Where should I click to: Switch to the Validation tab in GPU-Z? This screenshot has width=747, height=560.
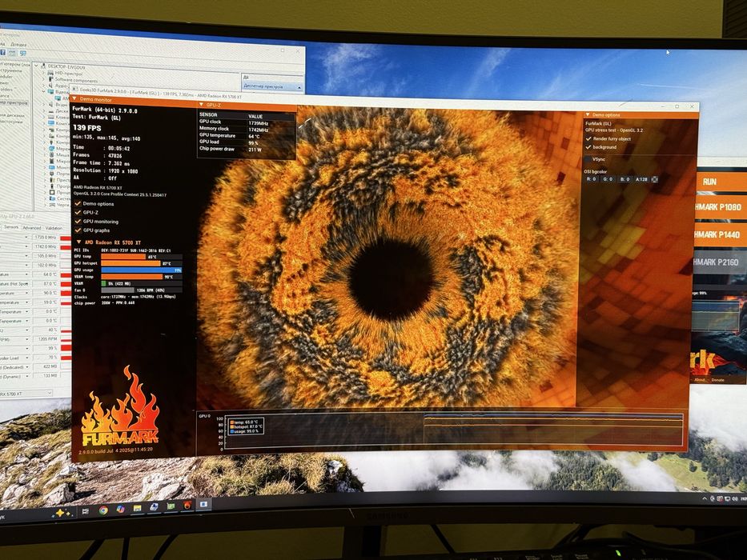click(x=54, y=228)
